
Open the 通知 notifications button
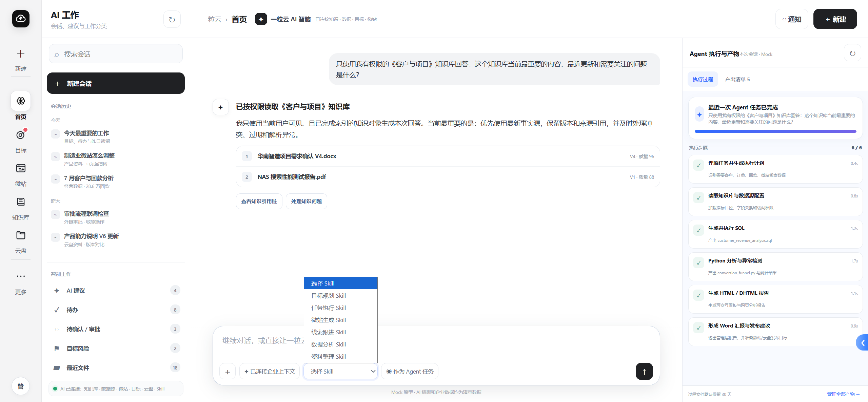coord(792,19)
